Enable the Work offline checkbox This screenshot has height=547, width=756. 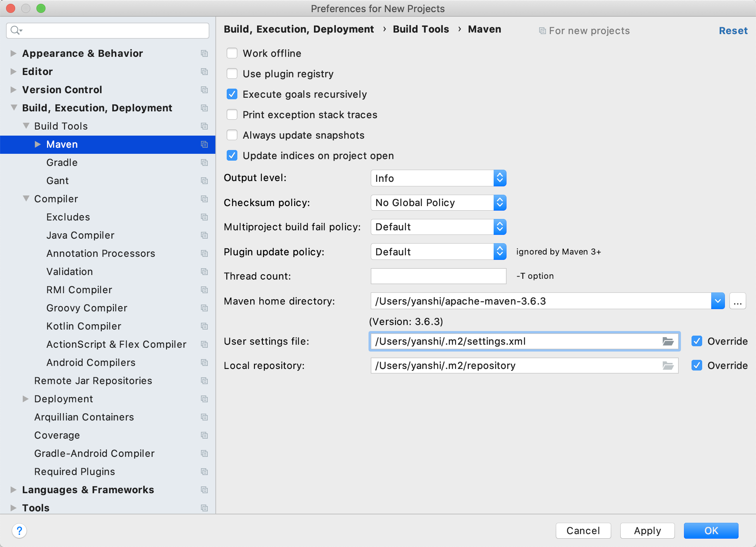[232, 53]
